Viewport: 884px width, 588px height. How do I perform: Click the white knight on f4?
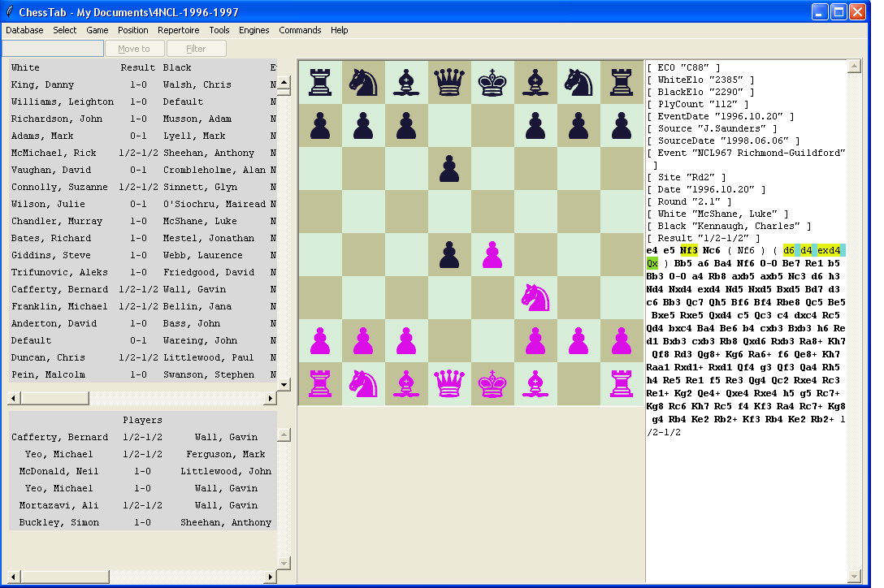coord(535,297)
